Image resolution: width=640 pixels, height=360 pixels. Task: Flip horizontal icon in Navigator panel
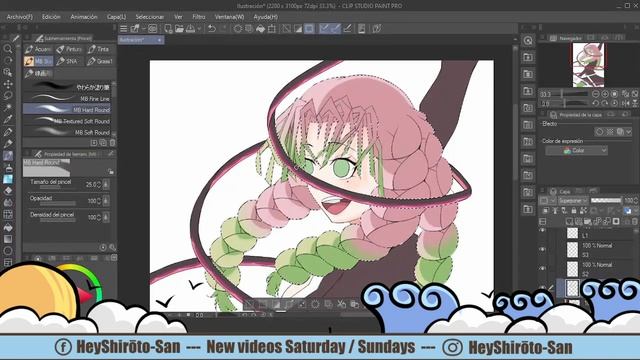626,104
